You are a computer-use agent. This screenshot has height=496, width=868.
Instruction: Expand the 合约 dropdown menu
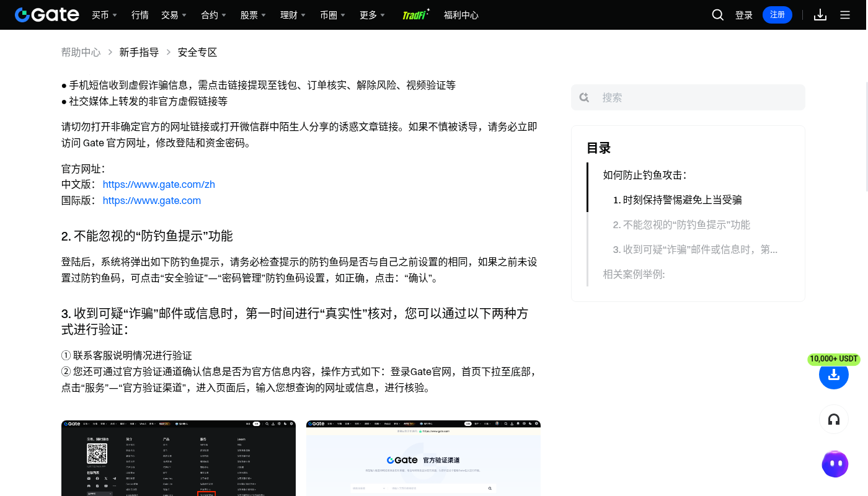pyautogui.click(x=213, y=15)
